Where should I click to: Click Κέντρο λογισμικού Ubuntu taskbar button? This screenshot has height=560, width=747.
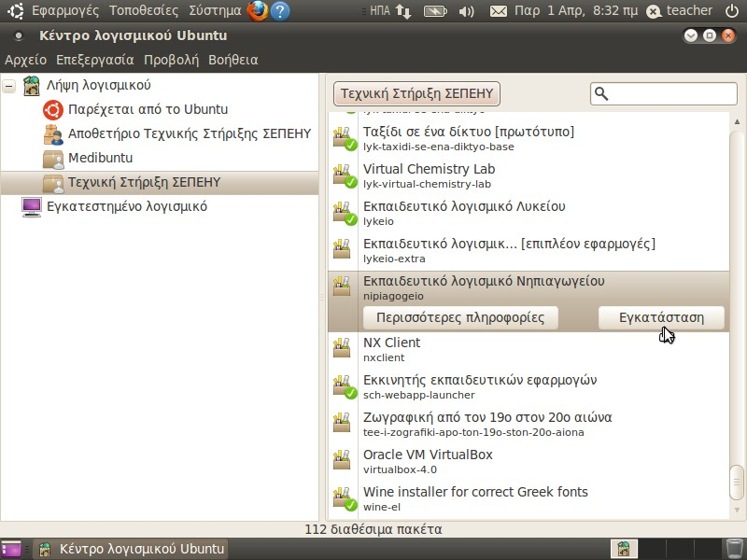tap(132, 549)
